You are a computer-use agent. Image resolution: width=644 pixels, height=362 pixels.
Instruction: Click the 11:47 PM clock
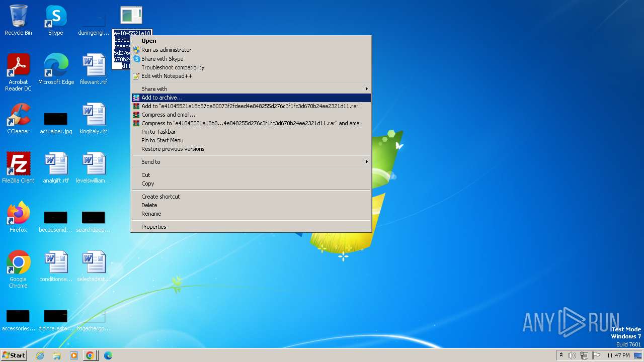coord(618,355)
